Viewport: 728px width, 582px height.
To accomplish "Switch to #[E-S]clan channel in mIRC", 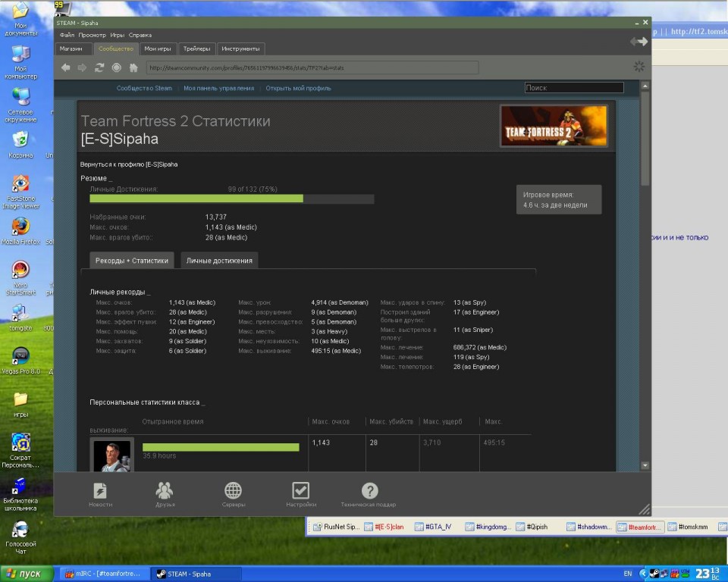I will point(384,527).
